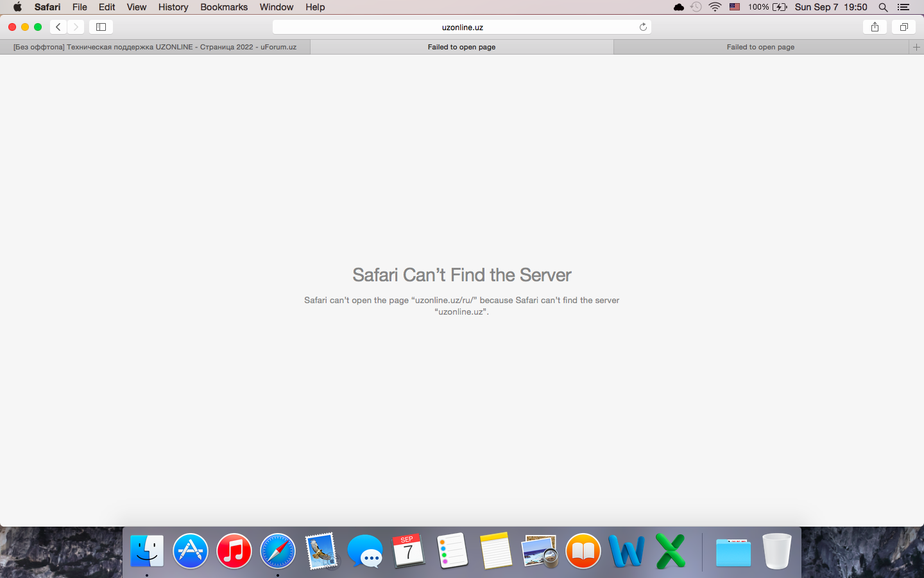Expand the Window menu
924x578 pixels.
pyautogui.click(x=276, y=7)
